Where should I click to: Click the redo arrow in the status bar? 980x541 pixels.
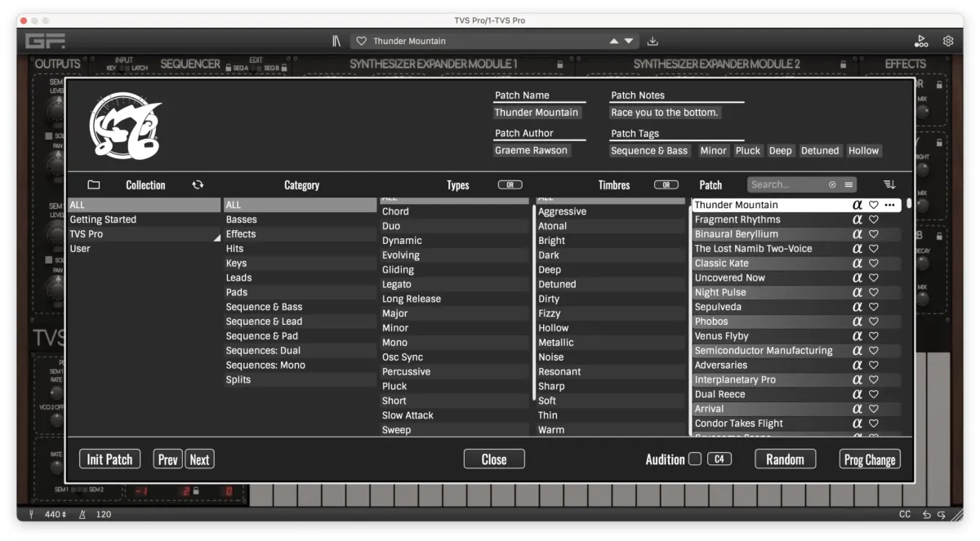942,515
